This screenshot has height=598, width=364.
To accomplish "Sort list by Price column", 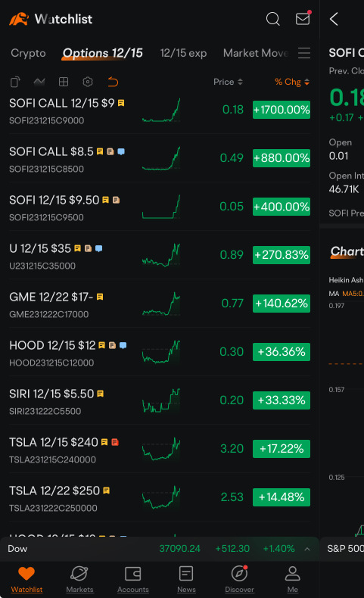I will click(228, 82).
